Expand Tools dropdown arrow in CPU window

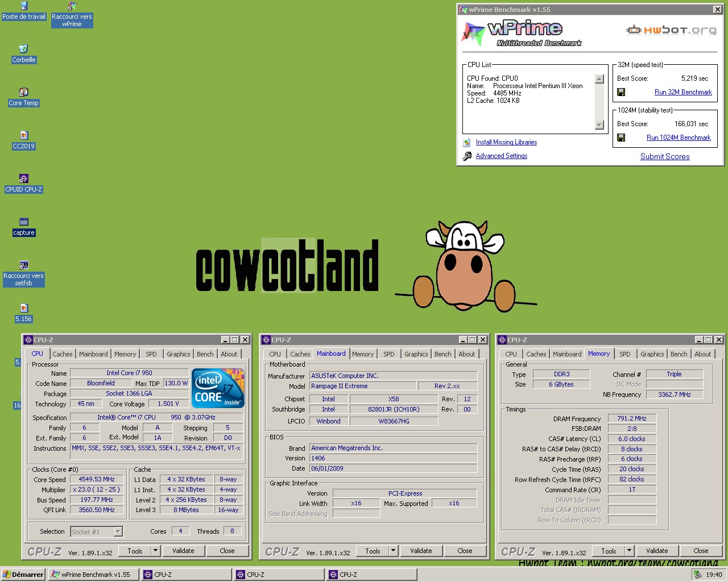(x=155, y=551)
